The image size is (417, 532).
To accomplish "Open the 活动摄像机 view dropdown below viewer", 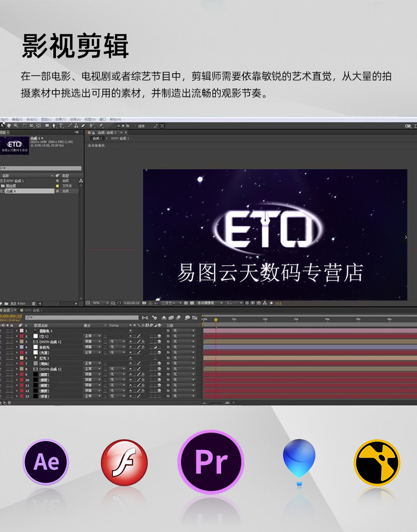I will [x=210, y=303].
